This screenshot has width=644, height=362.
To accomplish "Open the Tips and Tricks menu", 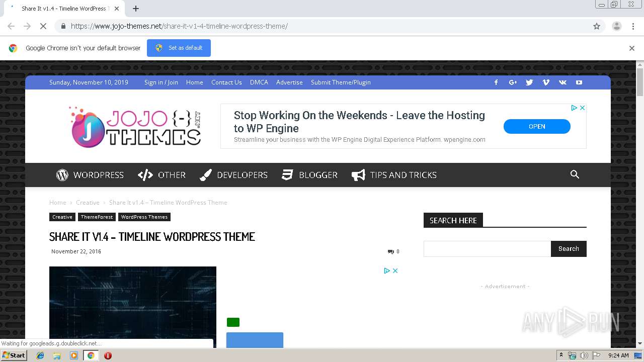I will coord(394,175).
